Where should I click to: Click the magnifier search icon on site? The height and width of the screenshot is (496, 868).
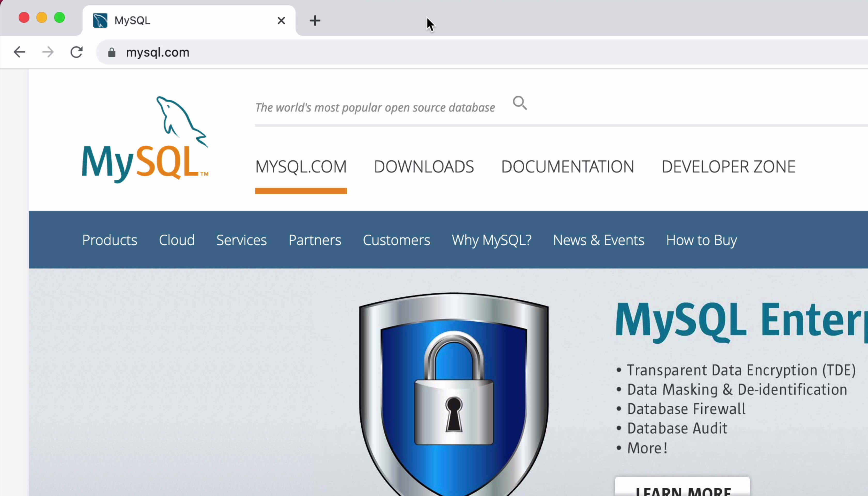(520, 103)
